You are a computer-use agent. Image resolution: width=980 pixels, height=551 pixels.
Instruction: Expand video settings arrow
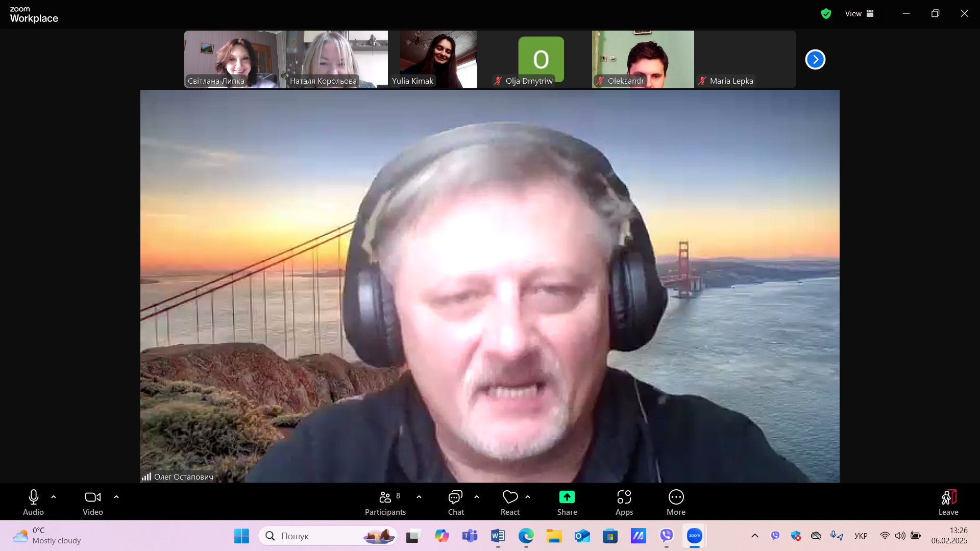click(x=116, y=497)
